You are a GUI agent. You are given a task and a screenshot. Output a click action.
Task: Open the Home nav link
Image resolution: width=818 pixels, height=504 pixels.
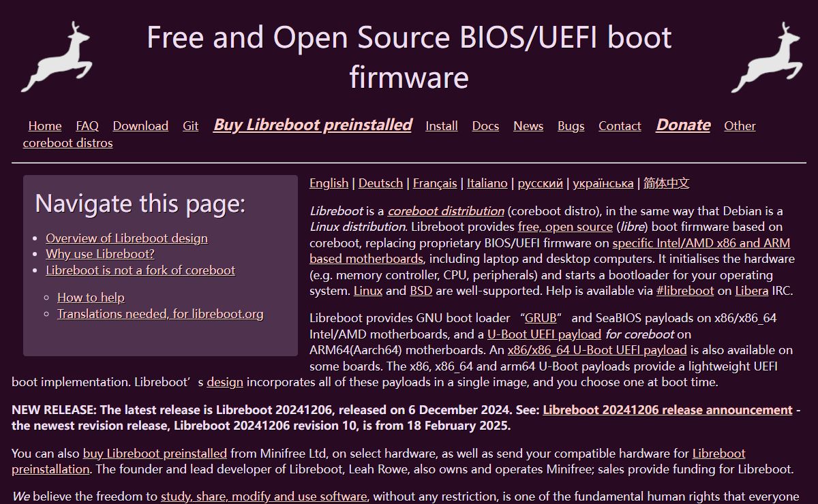pos(45,126)
